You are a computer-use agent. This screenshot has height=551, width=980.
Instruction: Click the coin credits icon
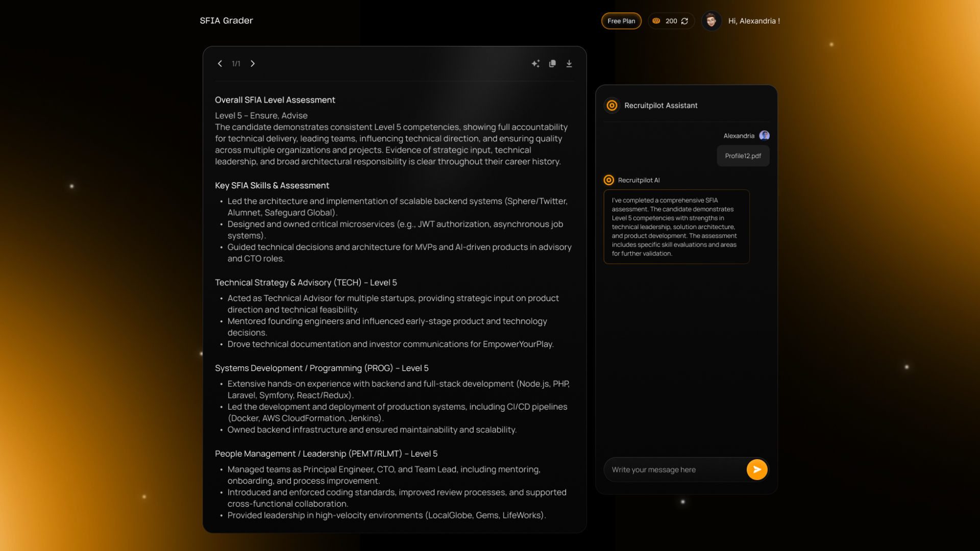(656, 21)
